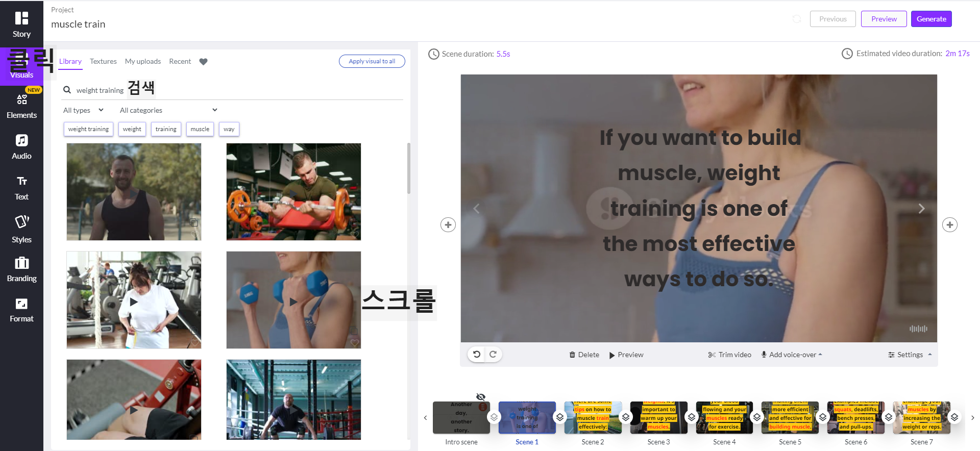Select the 'way' keyword tag

click(229, 129)
